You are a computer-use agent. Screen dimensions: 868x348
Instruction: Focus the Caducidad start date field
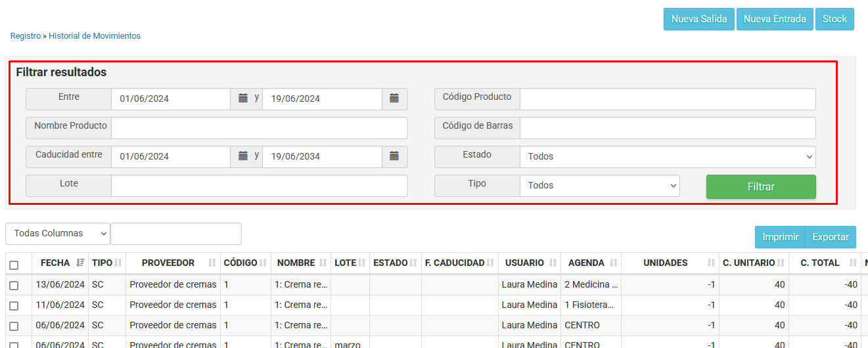pos(171,156)
